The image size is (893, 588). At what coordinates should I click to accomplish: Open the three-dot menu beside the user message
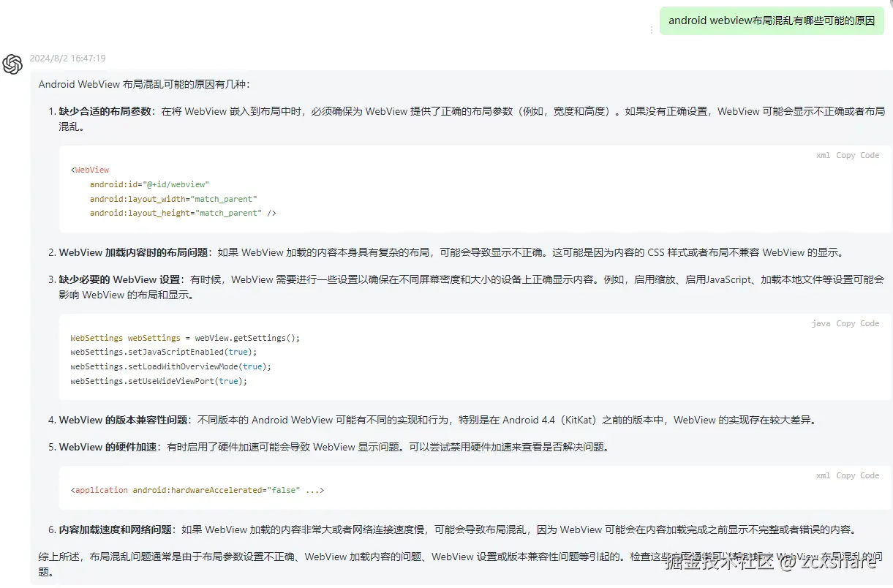(652, 29)
